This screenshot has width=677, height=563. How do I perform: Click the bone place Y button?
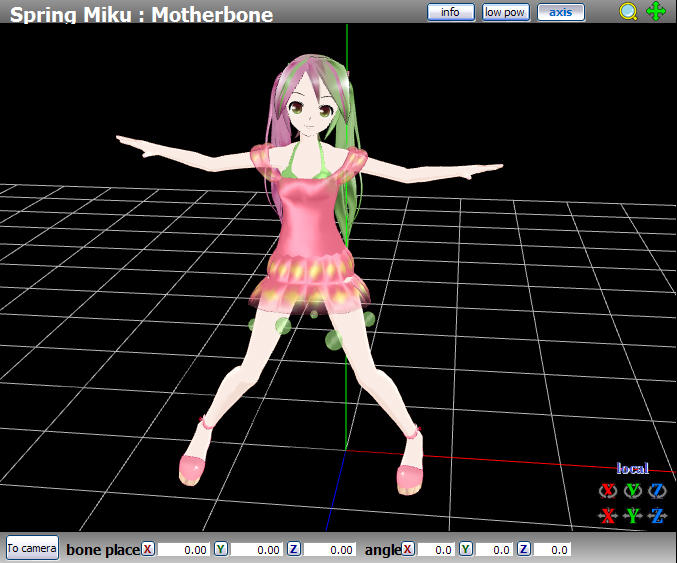click(x=221, y=549)
